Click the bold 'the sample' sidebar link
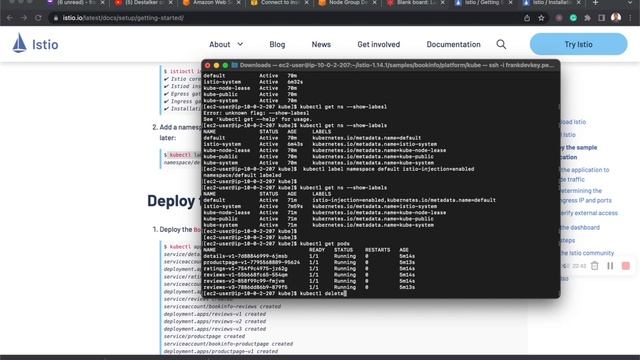This screenshot has width=640, height=360. point(579,147)
